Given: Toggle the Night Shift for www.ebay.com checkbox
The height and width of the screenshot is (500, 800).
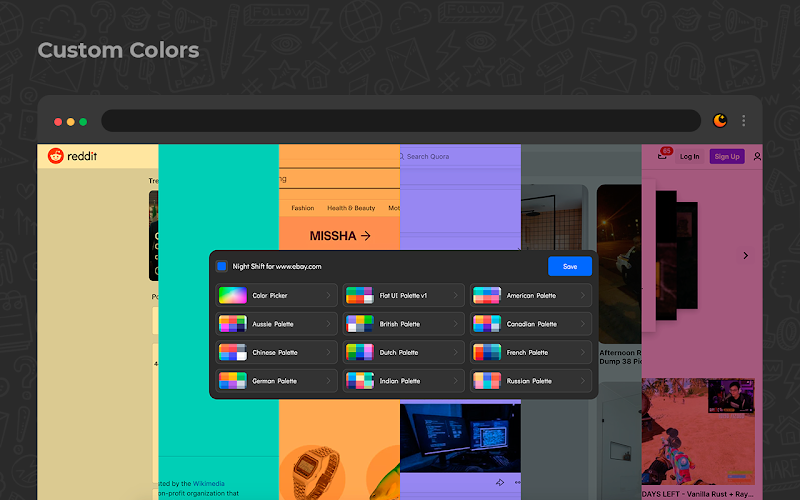Looking at the screenshot, I should point(222,266).
